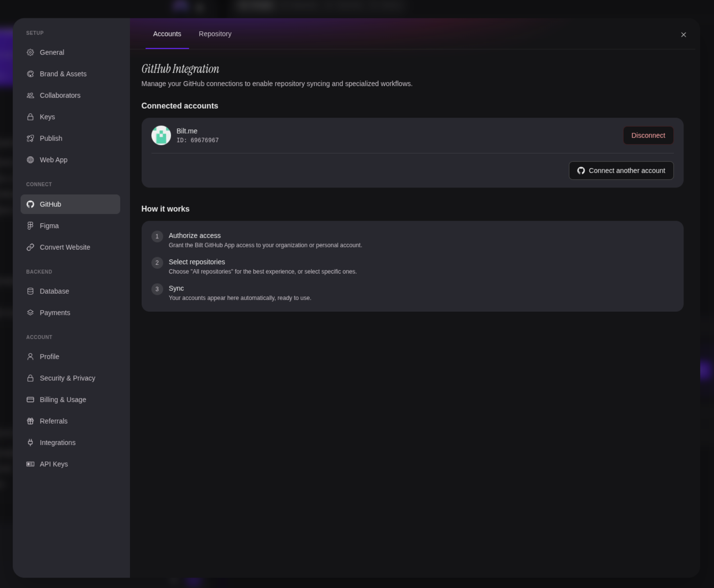Click the Billing & Usage card icon
This screenshot has height=588, width=714.
point(30,400)
